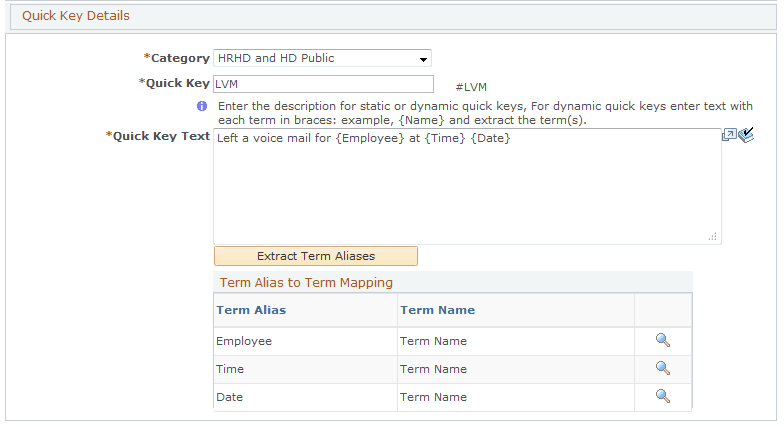Grab the text area resize handle
Viewport: 784px width, 427px height.
click(x=712, y=236)
